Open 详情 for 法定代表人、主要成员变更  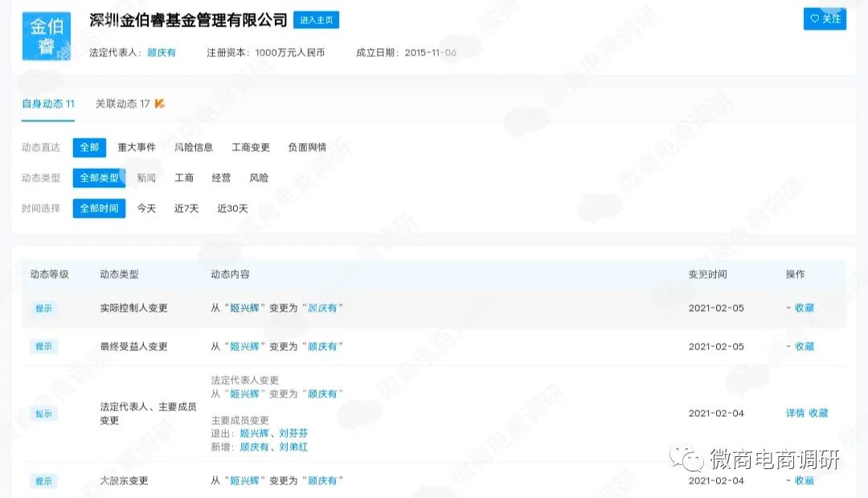(x=793, y=413)
